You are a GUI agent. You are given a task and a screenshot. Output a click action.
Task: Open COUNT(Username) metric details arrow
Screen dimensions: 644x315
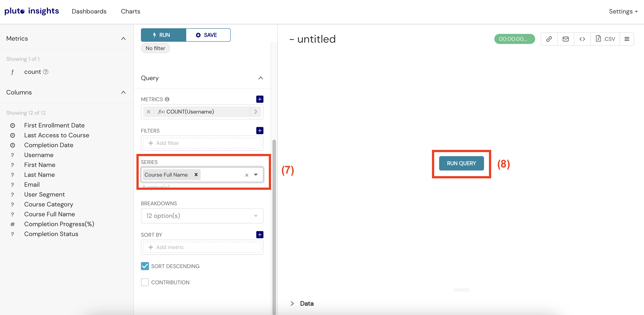[256, 112]
